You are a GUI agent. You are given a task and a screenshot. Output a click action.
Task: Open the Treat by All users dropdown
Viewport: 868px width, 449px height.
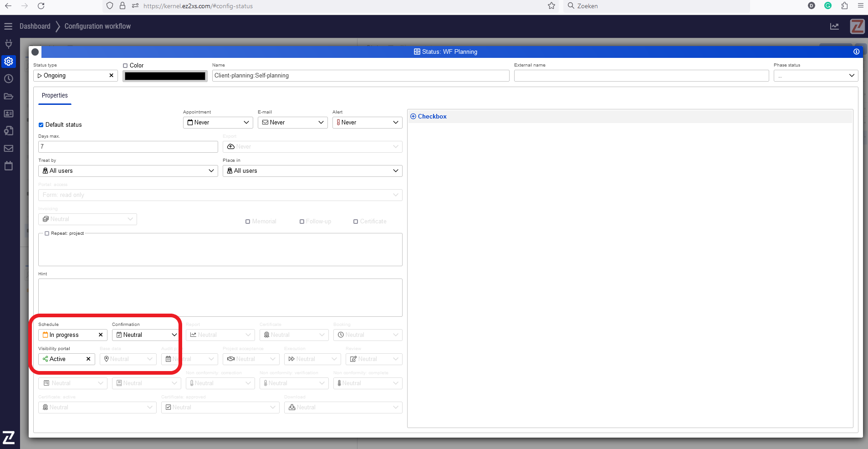click(128, 171)
